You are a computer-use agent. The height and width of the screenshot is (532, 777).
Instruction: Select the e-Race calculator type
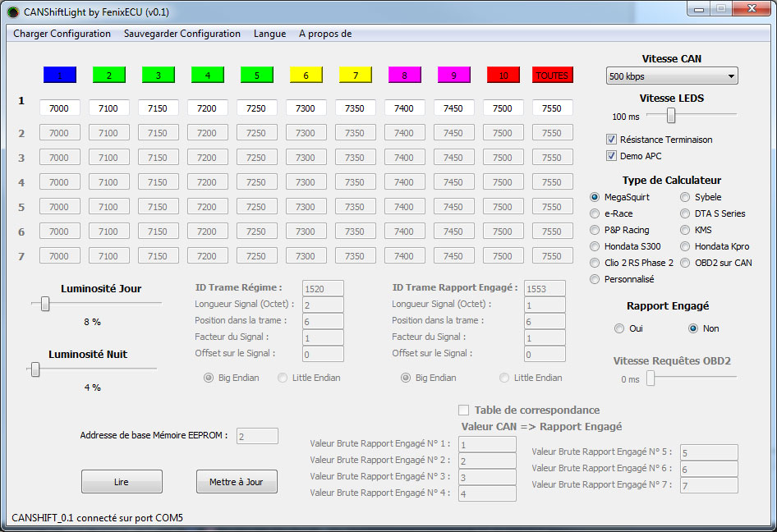(x=595, y=213)
